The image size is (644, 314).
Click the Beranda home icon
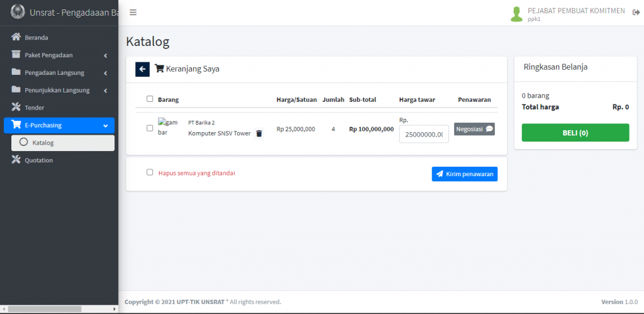[16, 37]
